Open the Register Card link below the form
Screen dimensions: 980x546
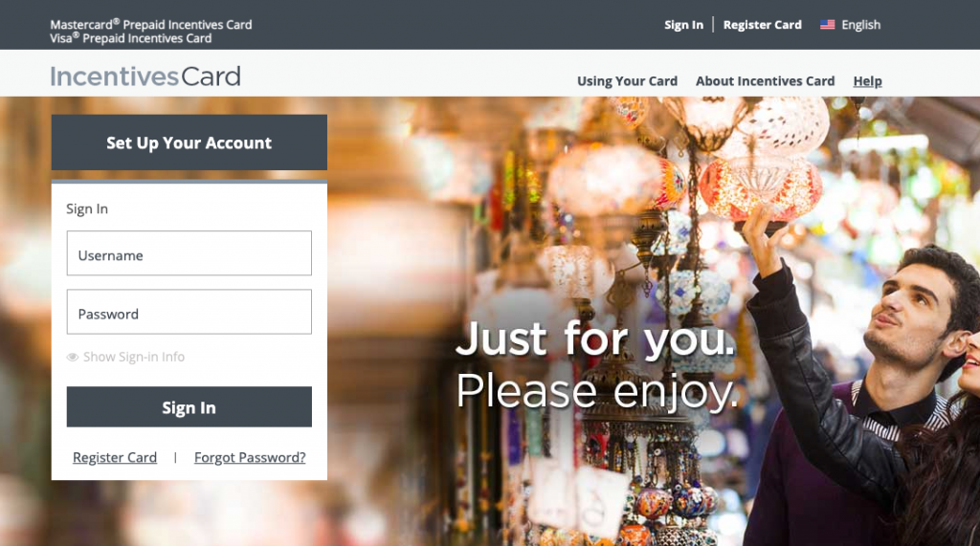pos(115,457)
